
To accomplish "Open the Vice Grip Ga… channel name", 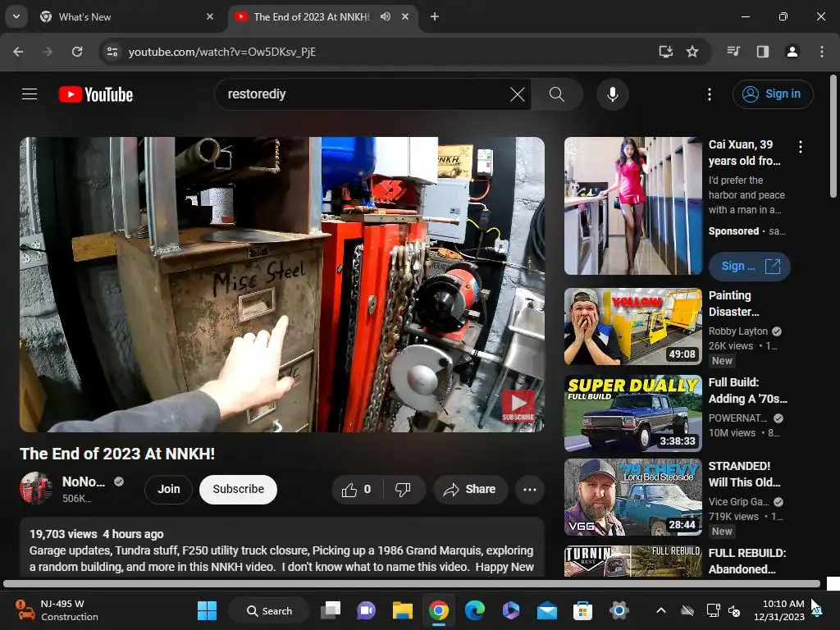I will (739, 501).
